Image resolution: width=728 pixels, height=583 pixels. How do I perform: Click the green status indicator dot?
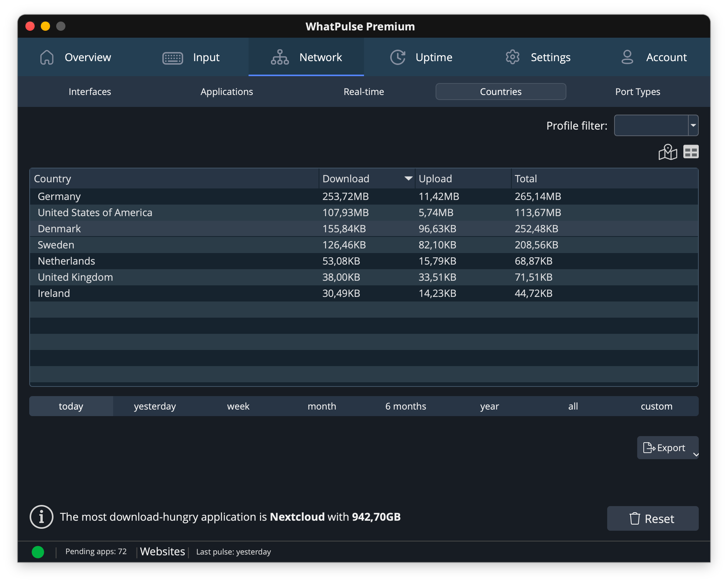point(38,552)
